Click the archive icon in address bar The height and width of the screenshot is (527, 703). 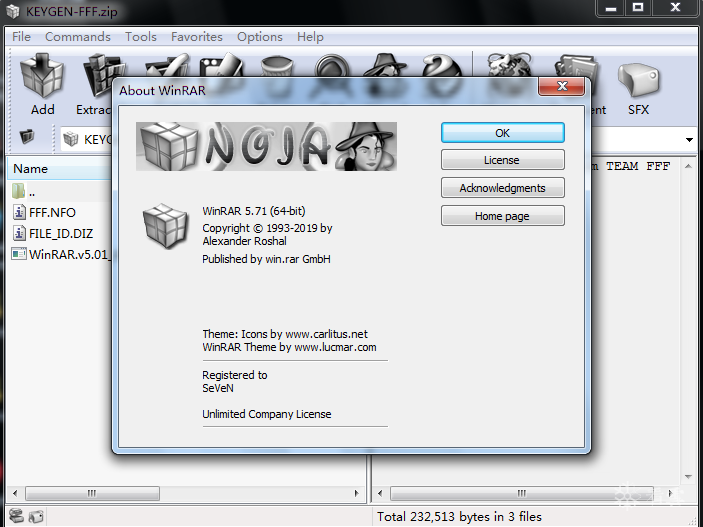(x=71, y=139)
